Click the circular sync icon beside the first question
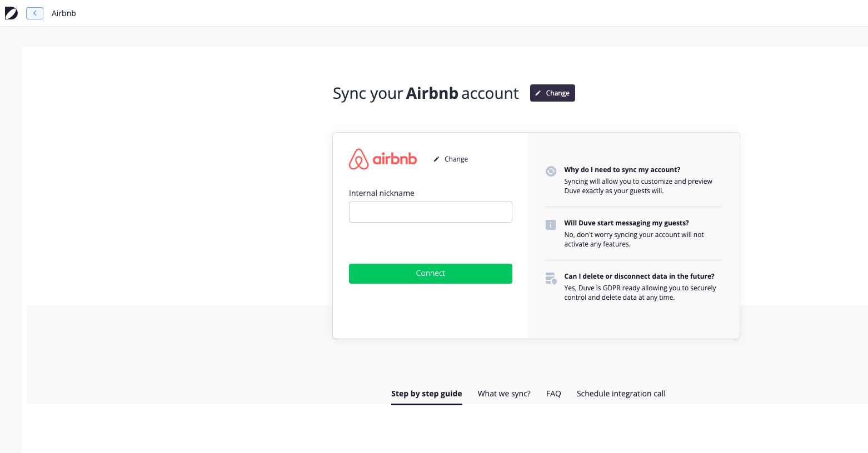868x453 pixels. coord(551,171)
